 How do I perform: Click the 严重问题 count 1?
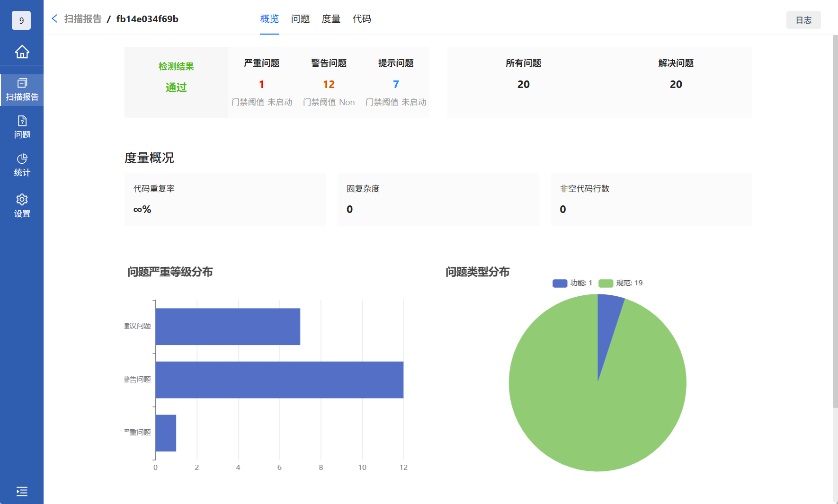tap(261, 84)
